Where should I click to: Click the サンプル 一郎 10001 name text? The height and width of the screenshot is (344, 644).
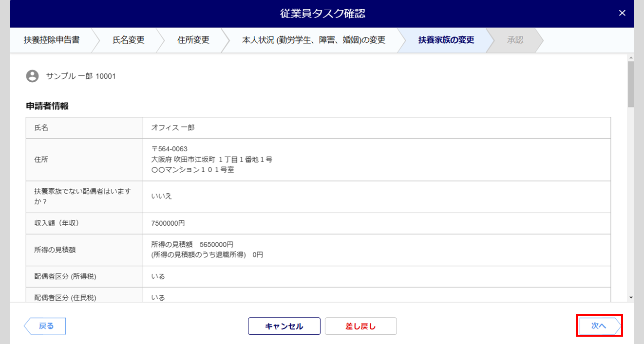coord(81,76)
